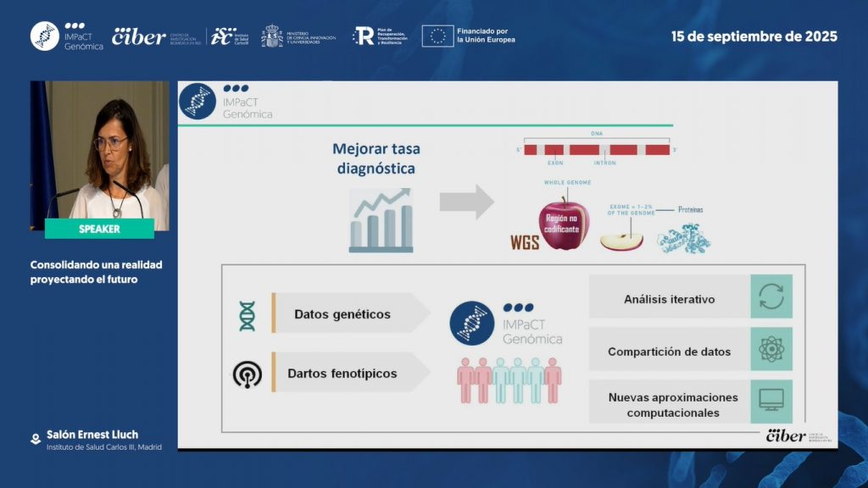This screenshot has width=868, height=488.
Task: Click the refresh arrows icon for Análisis iterativo
Action: 771,297
